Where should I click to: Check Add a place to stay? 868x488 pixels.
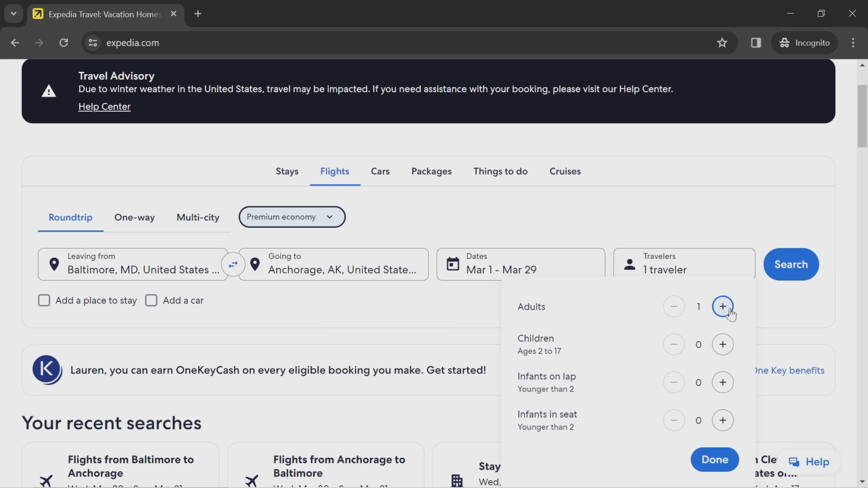(44, 300)
